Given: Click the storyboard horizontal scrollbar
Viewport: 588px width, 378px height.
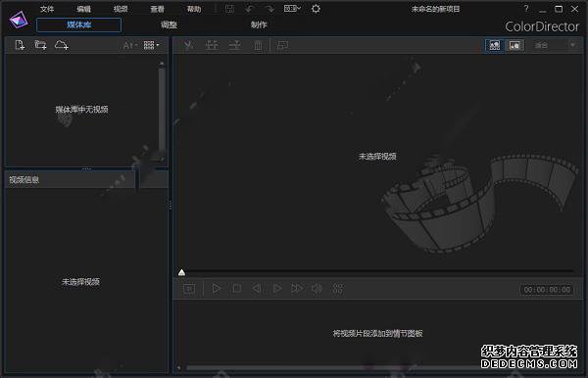Looking at the screenshot, I should [334, 368].
